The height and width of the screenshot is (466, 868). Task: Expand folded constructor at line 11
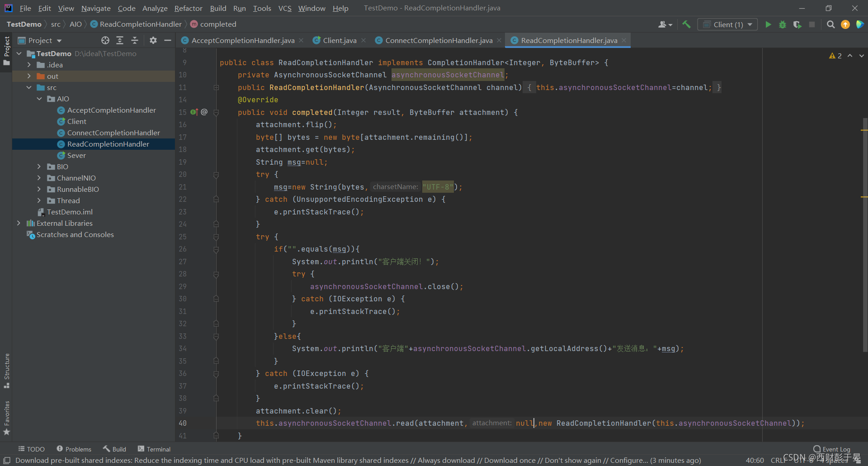[x=216, y=87]
